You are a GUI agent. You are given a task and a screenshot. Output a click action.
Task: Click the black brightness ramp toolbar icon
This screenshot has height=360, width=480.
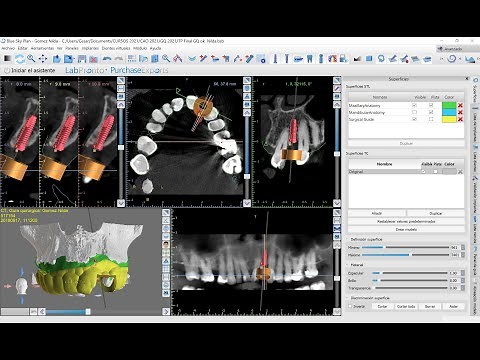pyautogui.click(x=357, y=59)
